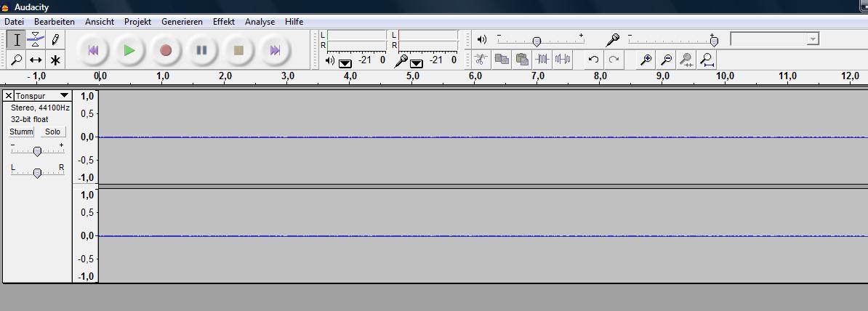
Task: Select the Draw pencil tool
Action: click(x=55, y=40)
